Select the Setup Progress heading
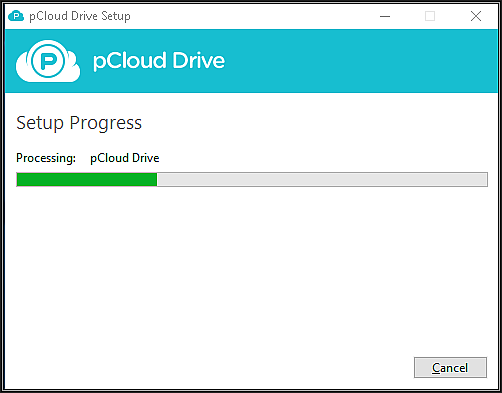Image resolution: width=502 pixels, height=393 pixels. (79, 123)
